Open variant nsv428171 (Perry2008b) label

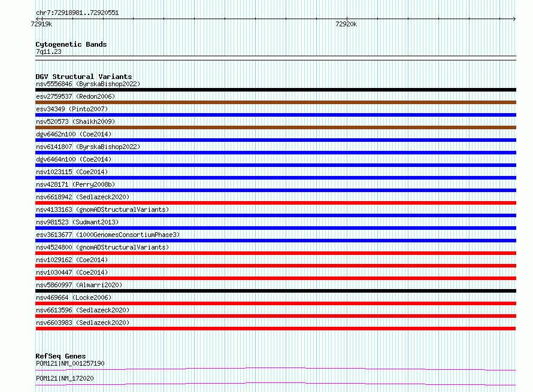pyautogui.click(x=75, y=184)
